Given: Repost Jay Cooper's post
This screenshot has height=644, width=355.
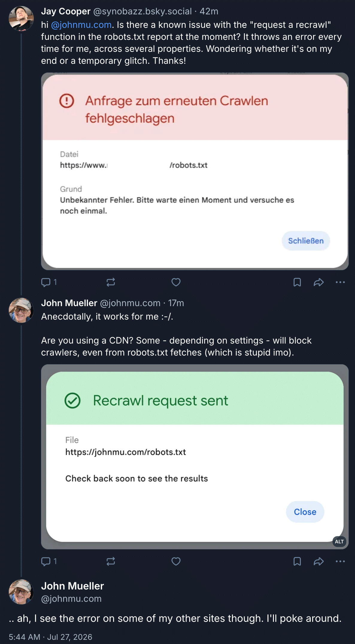Looking at the screenshot, I should pos(111,282).
